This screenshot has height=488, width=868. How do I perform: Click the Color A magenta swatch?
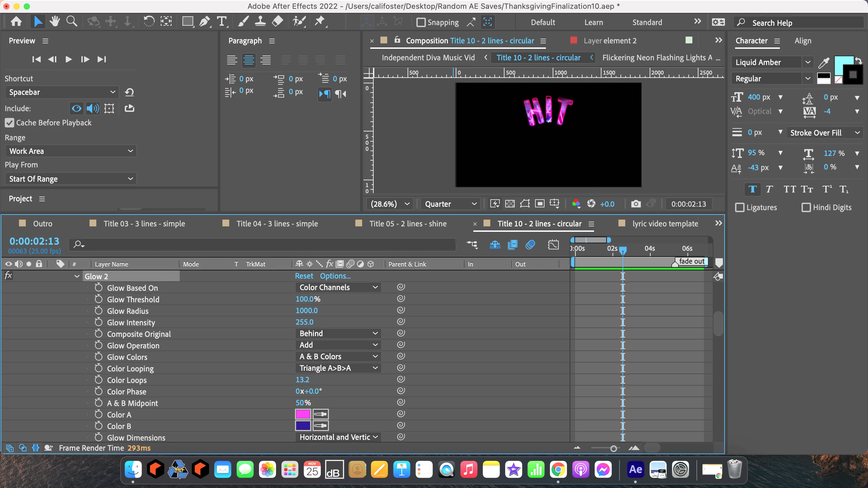[303, 414]
